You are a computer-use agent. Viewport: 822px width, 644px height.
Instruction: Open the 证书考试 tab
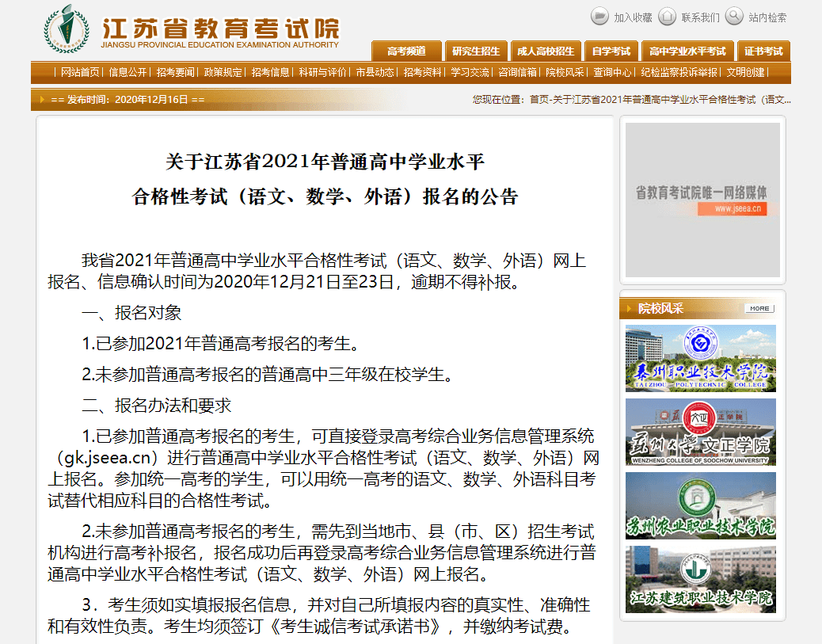[763, 51]
